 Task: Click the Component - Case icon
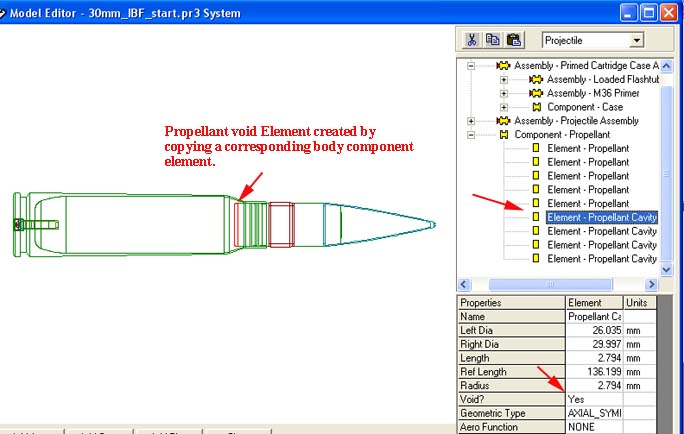point(536,107)
